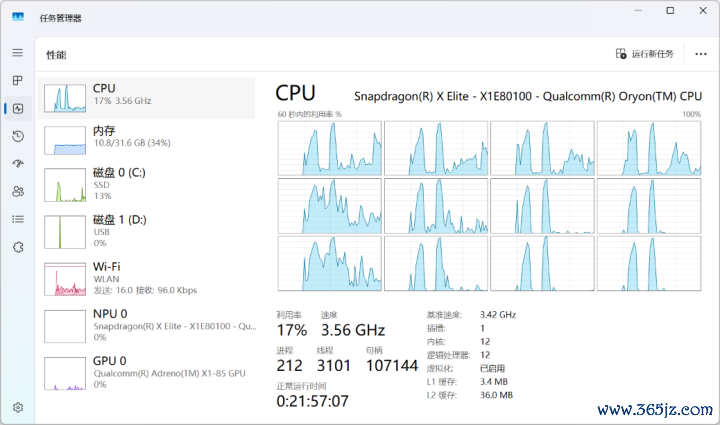Select the Performance page icon

tap(17, 108)
